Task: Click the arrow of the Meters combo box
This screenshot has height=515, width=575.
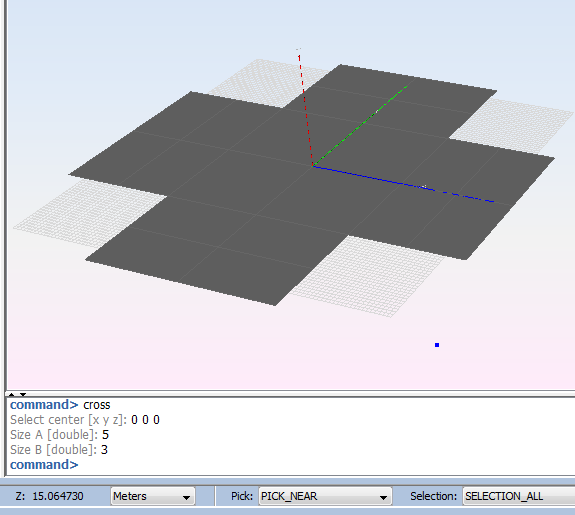Action: click(186, 497)
